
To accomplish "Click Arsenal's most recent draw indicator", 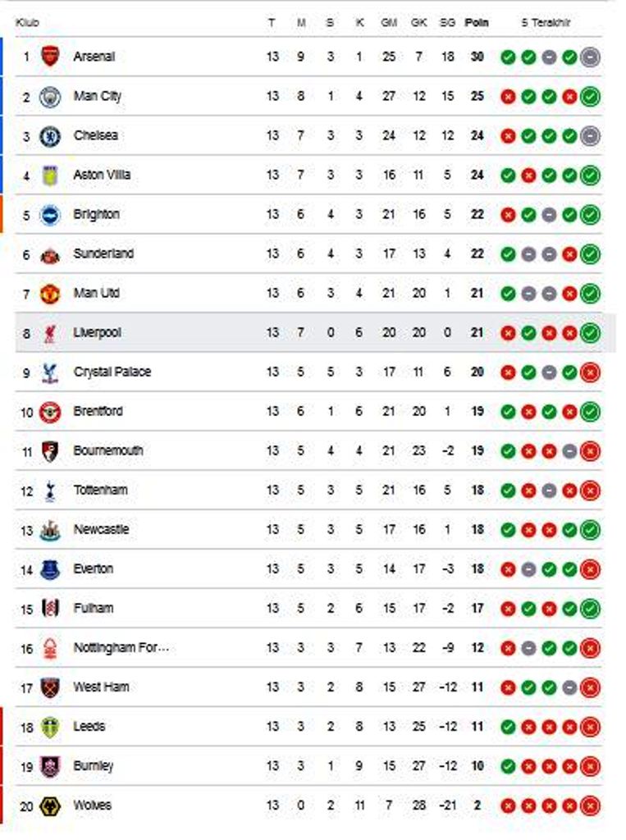I will [x=587, y=57].
